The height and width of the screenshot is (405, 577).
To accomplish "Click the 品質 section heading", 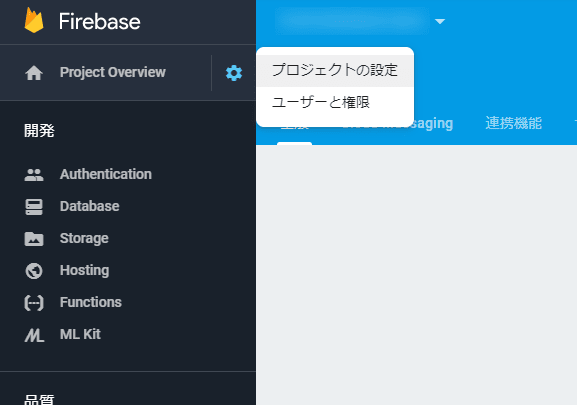I will tap(39, 399).
